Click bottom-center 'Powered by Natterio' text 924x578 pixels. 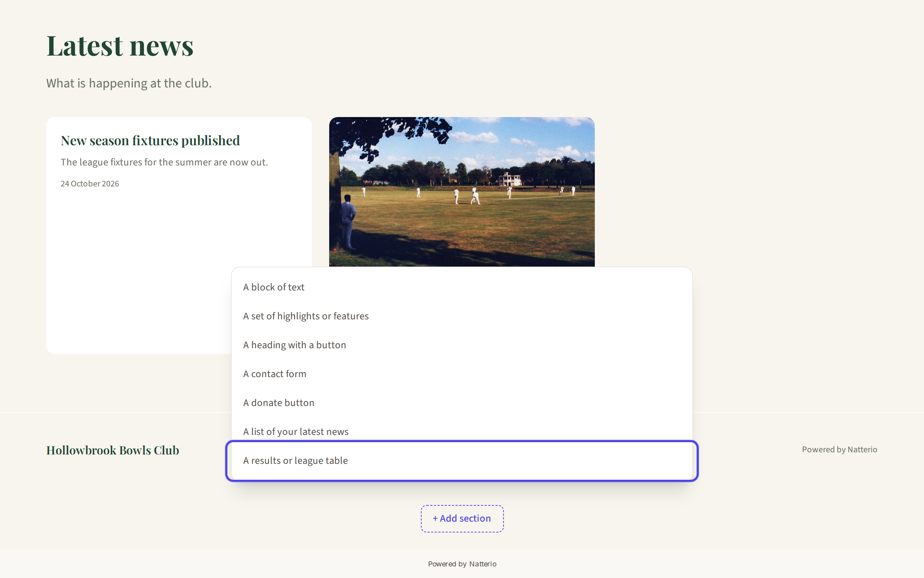(462, 564)
